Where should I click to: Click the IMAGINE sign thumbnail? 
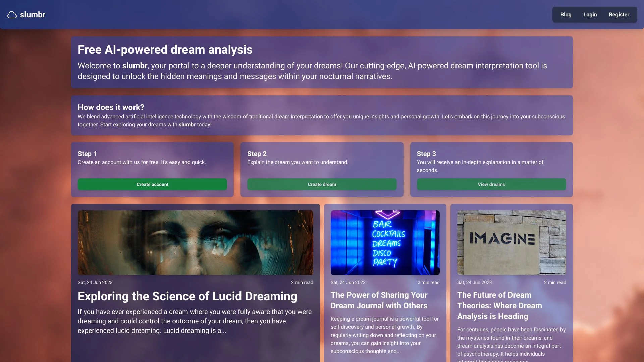(511, 242)
